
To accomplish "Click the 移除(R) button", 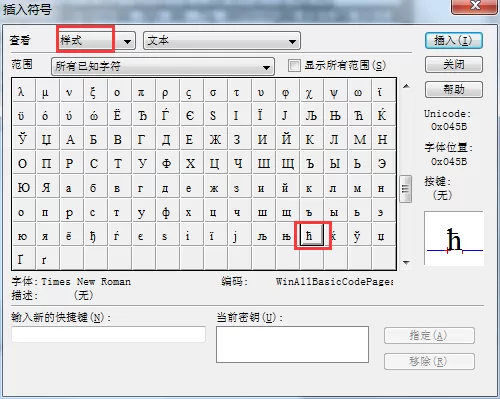I will pyautogui.click(x=429, y=361).
